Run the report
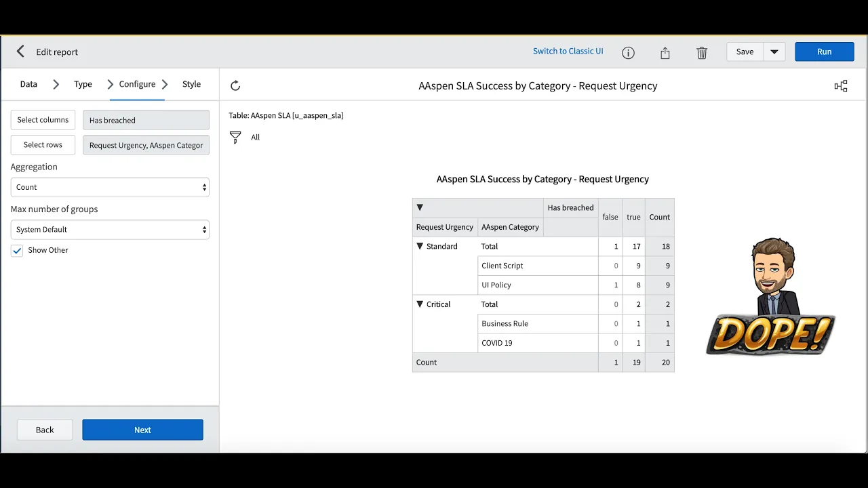The height and width of the screenshot is (488, 868). pyautogui.click(x=824, y=52)
